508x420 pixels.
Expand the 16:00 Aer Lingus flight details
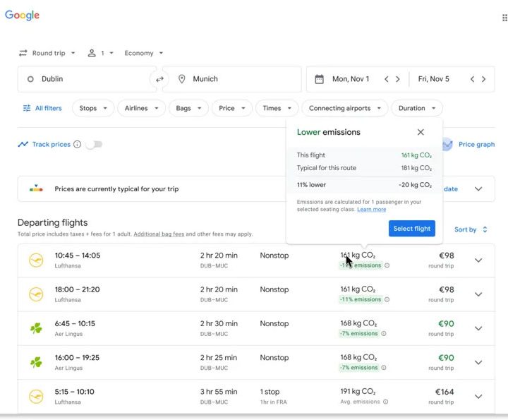pos(478,362)
